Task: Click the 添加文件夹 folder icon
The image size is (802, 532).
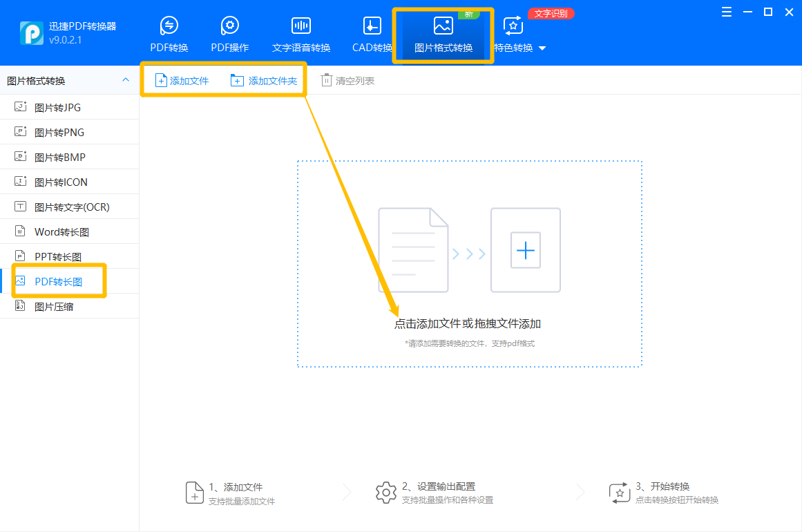Action: tap(237, 80)
